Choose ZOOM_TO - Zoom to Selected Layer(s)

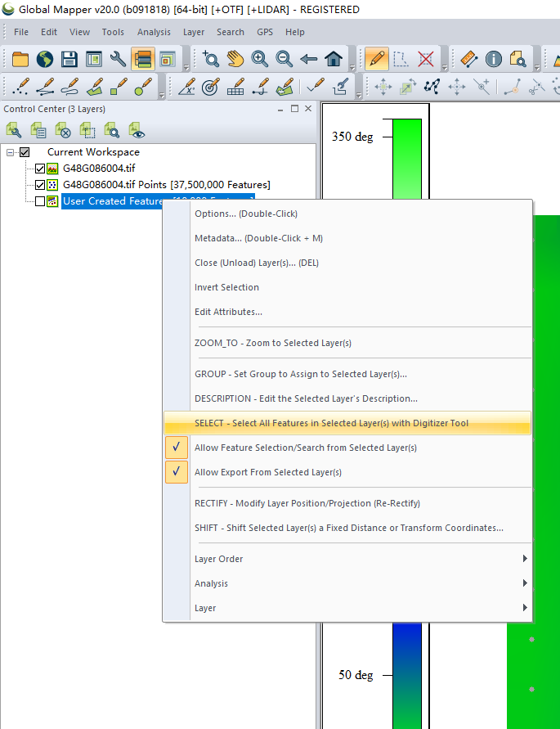click(x=347, y=343)
